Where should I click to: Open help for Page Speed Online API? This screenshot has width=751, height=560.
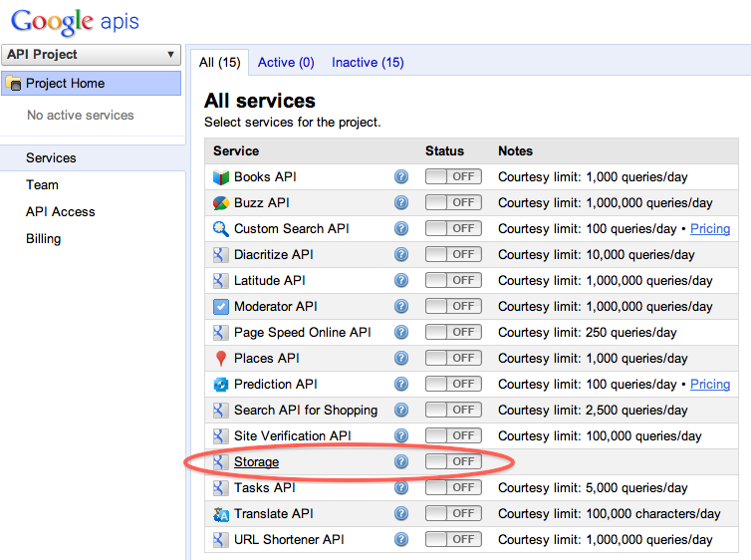401,332
